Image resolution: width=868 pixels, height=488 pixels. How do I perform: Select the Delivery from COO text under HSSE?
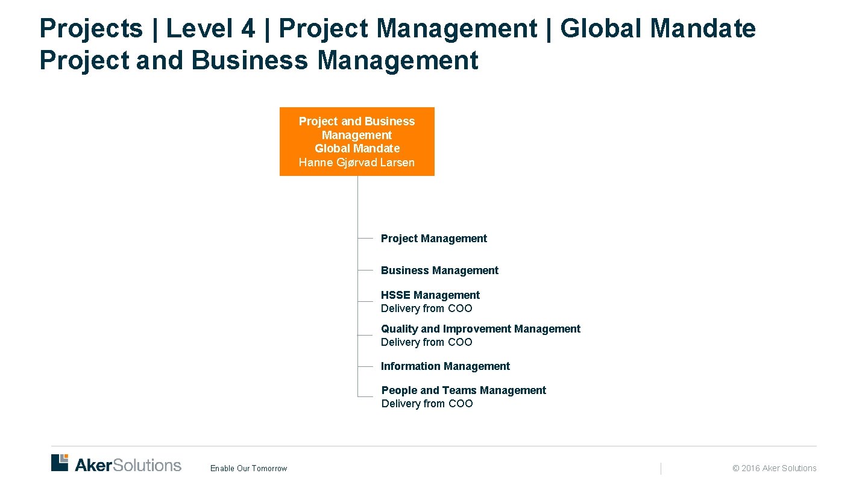pos(427,308)
